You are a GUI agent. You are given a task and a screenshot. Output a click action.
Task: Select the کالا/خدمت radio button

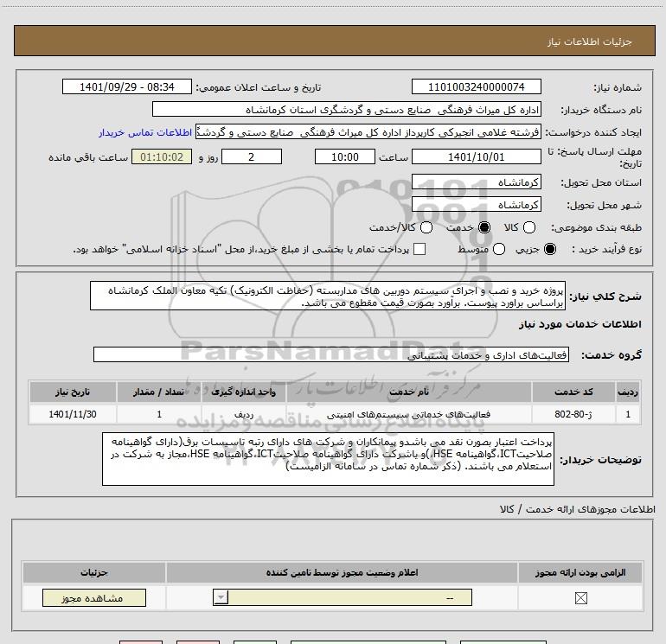point(426,227)
